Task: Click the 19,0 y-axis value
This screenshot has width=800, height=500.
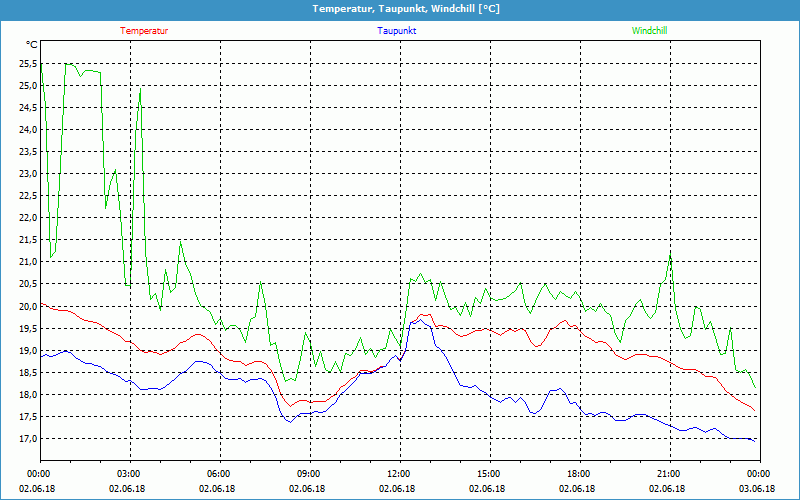Action: tap(28, 351)
